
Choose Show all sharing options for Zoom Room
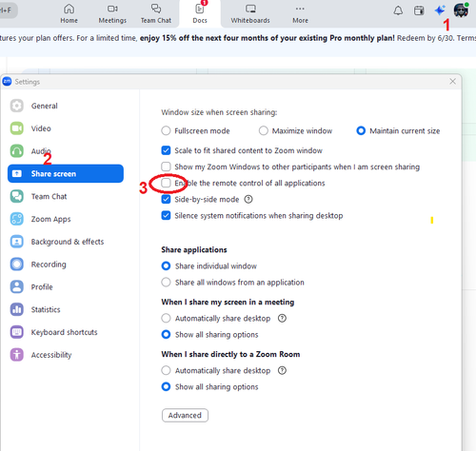[x=166, y=386]
